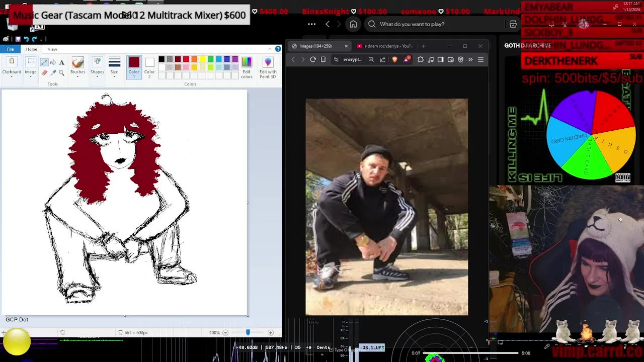Click the zoom magnifier in Brave address bar
This screenshot has width=644, height=362.
[371, 59]
